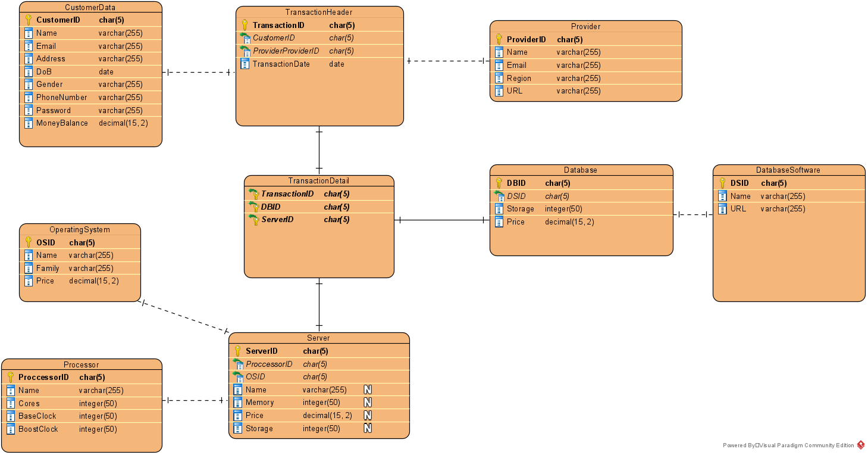
Task: Click the BaseClock column in Processor
Action: (x=82, y=416)
